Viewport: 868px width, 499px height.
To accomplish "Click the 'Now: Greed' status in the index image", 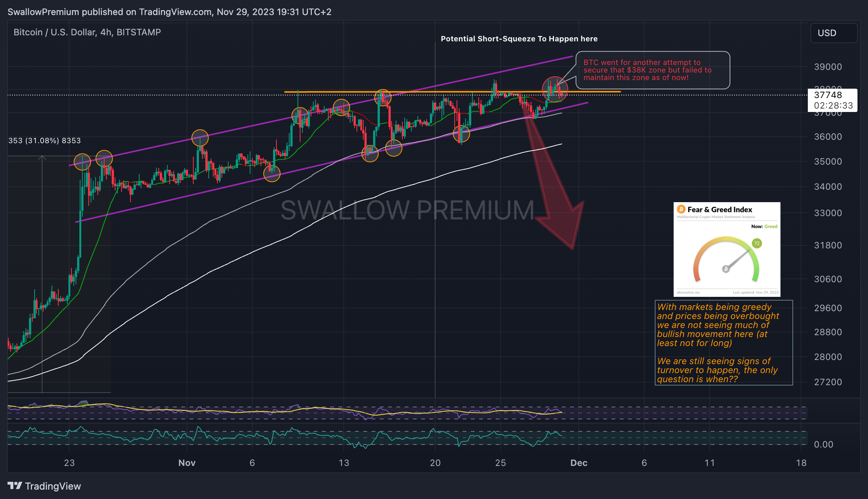I will click(x=764, y=227).
